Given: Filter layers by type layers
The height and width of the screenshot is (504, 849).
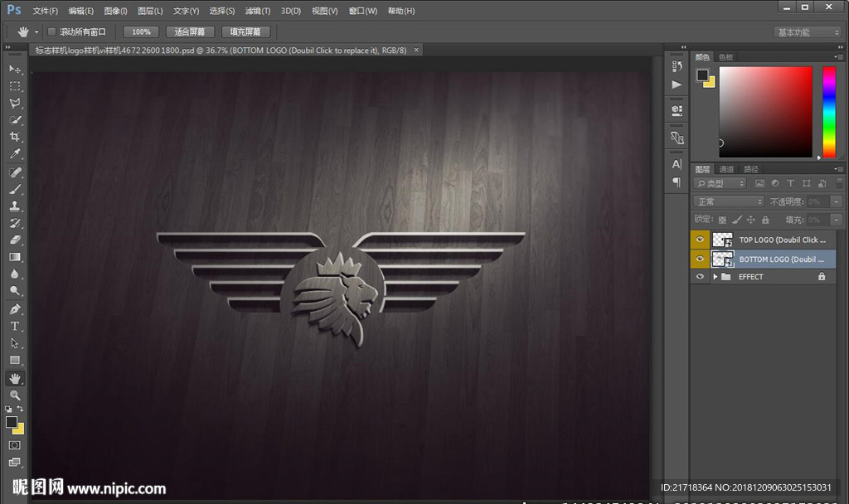Looking at the screenshot, I should pos(790,183).
